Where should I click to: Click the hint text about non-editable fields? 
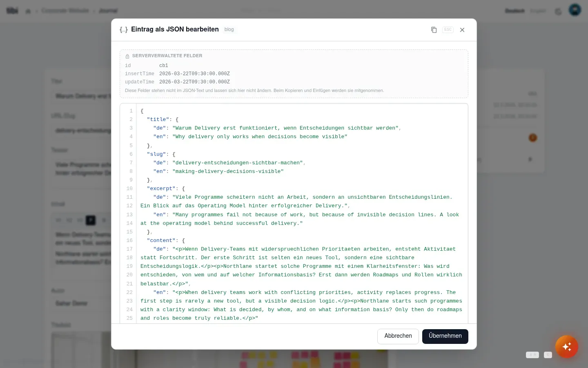click(254, 90)
